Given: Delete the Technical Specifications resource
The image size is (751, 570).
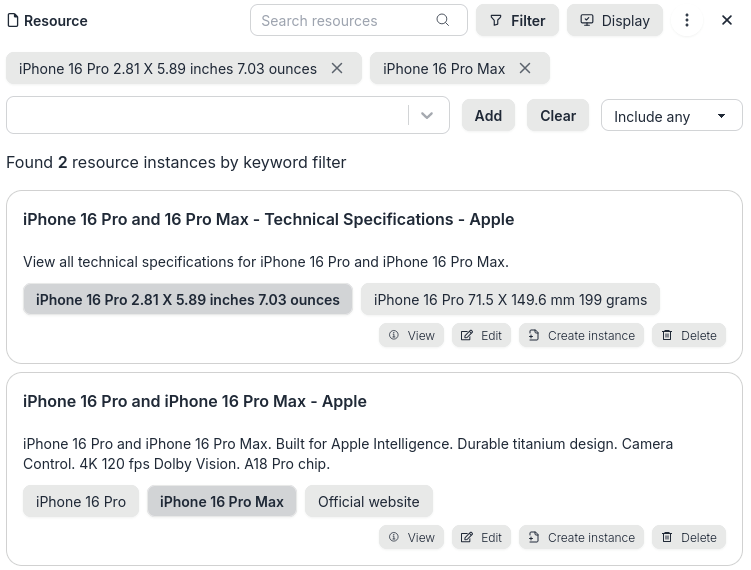Looking at the screenshot, I should [688, 335].
